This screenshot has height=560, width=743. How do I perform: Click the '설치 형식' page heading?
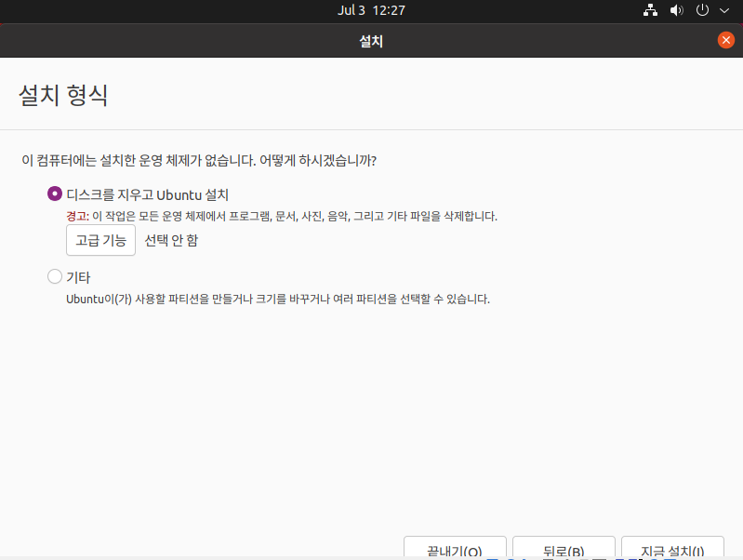pyautogui.click(x=63, y=95)
